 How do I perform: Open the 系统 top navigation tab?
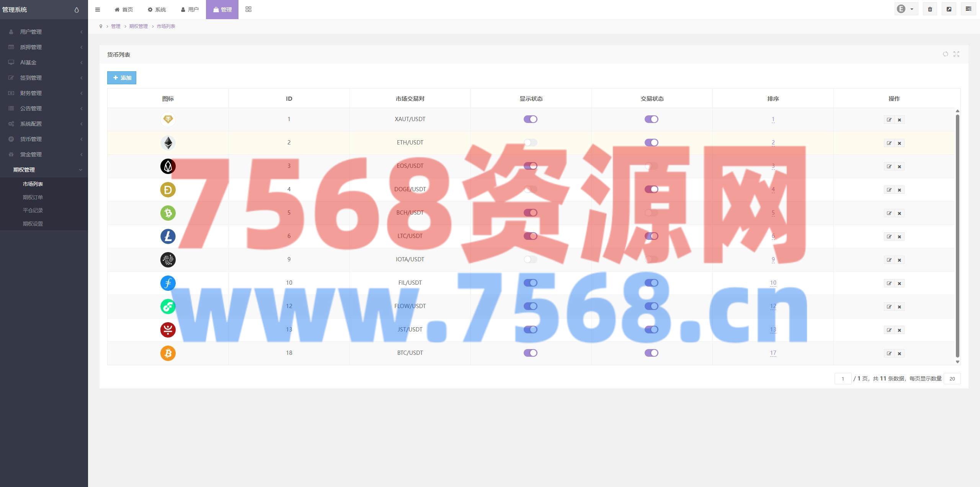tap(157, 10)
